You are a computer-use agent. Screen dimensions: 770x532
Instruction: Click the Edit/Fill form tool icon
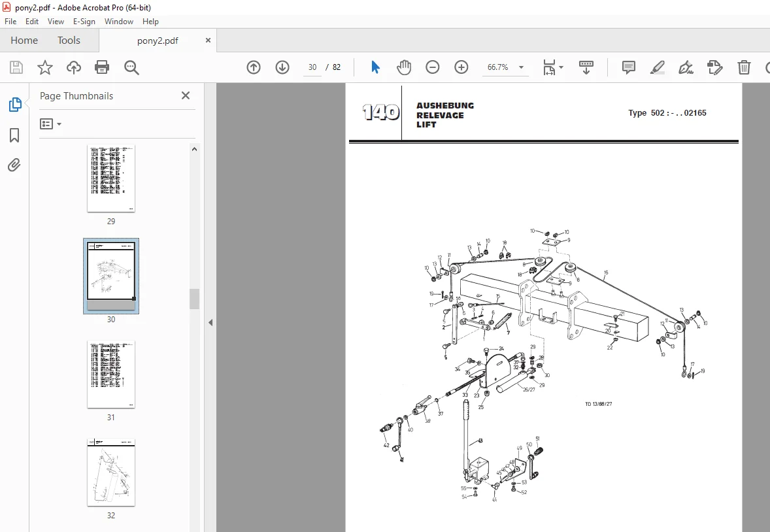pos(714,67)
